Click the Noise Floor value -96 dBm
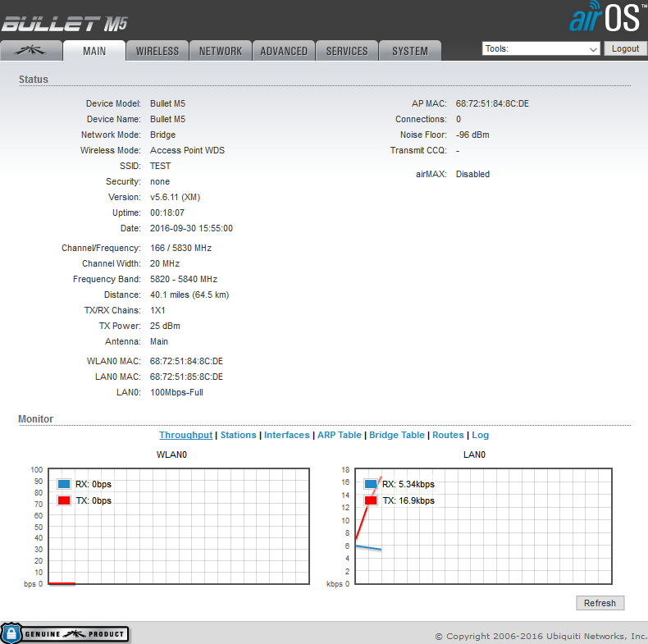Viewport: 648px width, 644px height. click(x=472, y=135)
